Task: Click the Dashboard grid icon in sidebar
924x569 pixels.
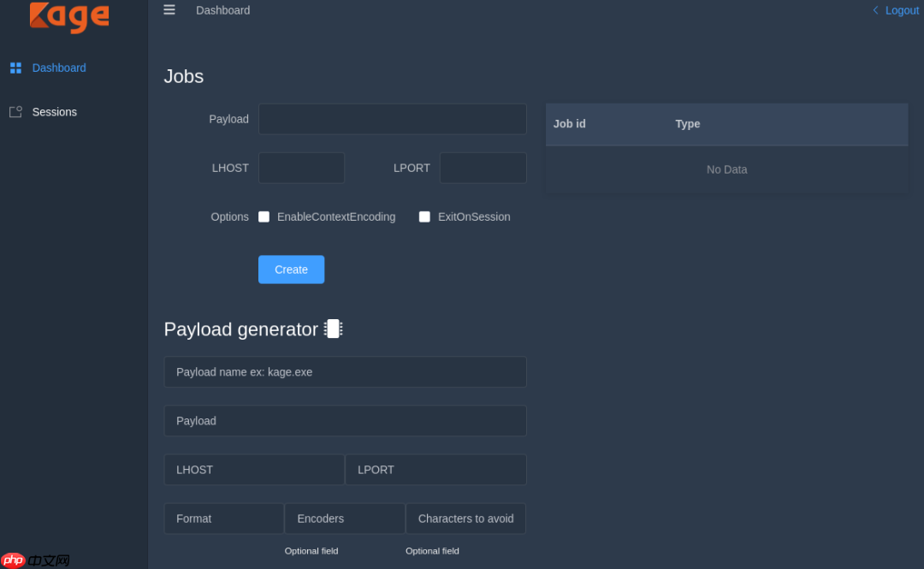Action: 16,68
